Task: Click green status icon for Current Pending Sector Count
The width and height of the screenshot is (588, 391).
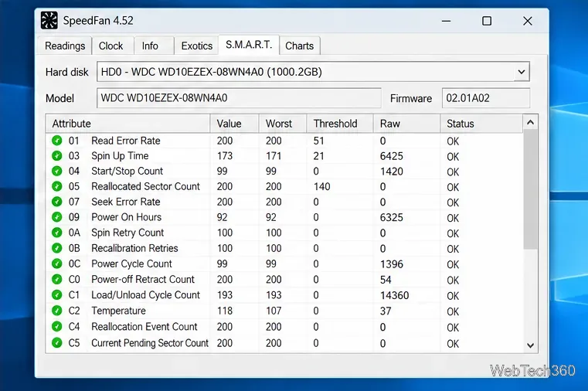Action: click(x=57, y=342)
